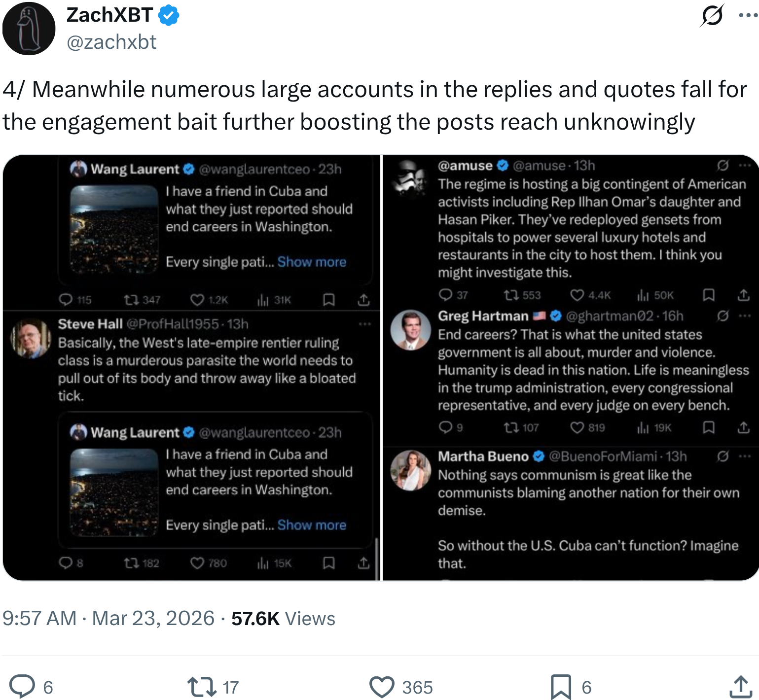Bookmark this post
This screenshot has width=759, height=700.
pyautogui.click(x=560, y=687)
